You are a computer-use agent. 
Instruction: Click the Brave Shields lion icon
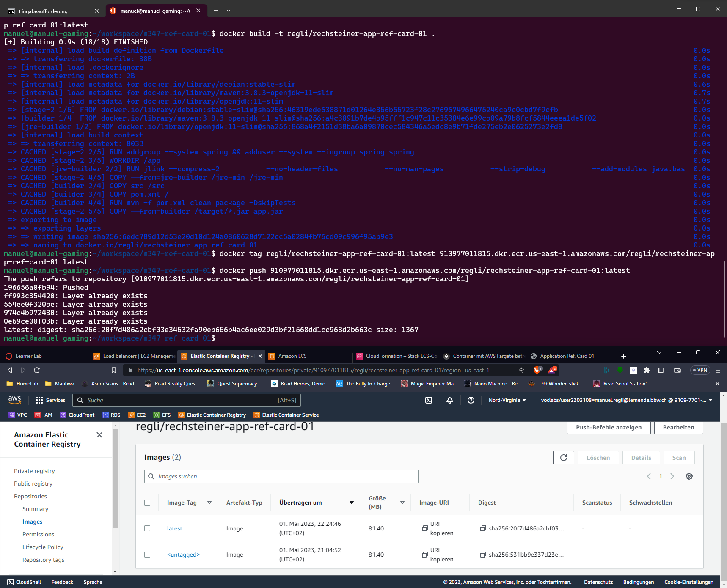pyautogui.click(x=537, y=370)
